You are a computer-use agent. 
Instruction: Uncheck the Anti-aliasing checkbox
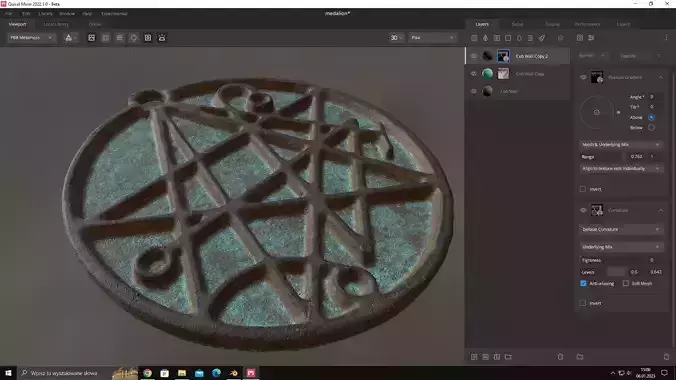(583, 283)
